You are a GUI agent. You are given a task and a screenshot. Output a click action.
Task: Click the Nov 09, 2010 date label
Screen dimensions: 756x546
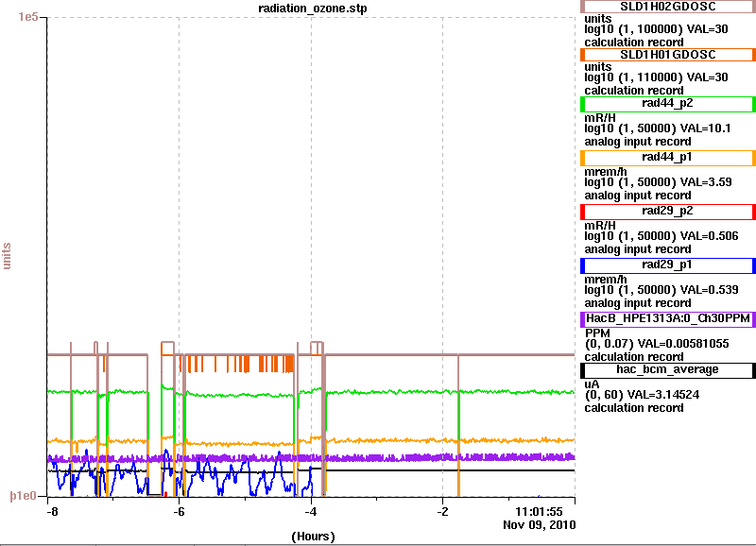(539, 525)
